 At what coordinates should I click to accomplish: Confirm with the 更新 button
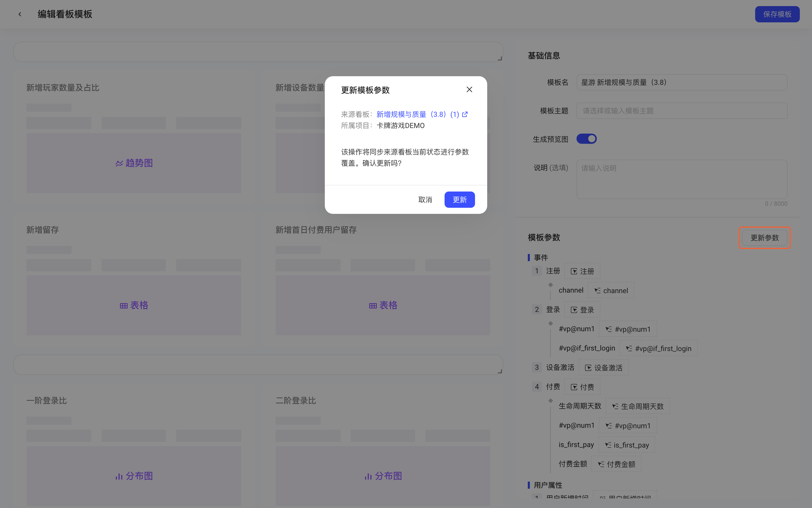(459, 200)
